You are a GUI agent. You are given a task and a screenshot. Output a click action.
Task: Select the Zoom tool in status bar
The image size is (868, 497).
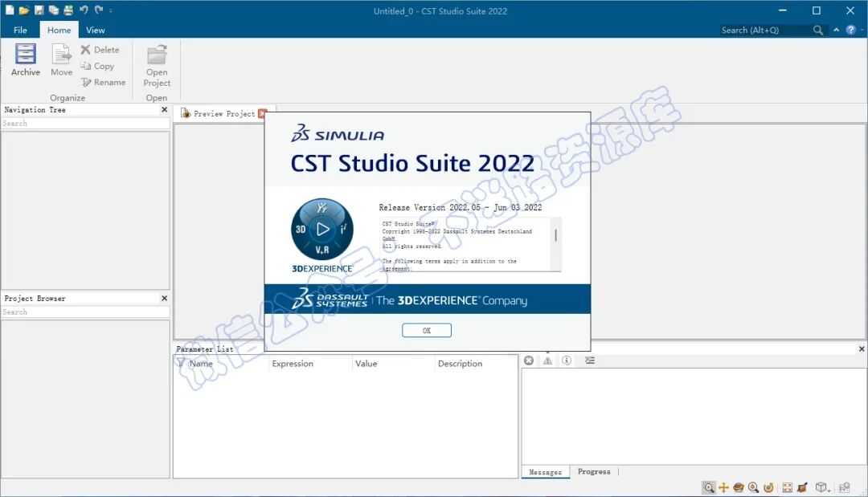tap(709, 487)
